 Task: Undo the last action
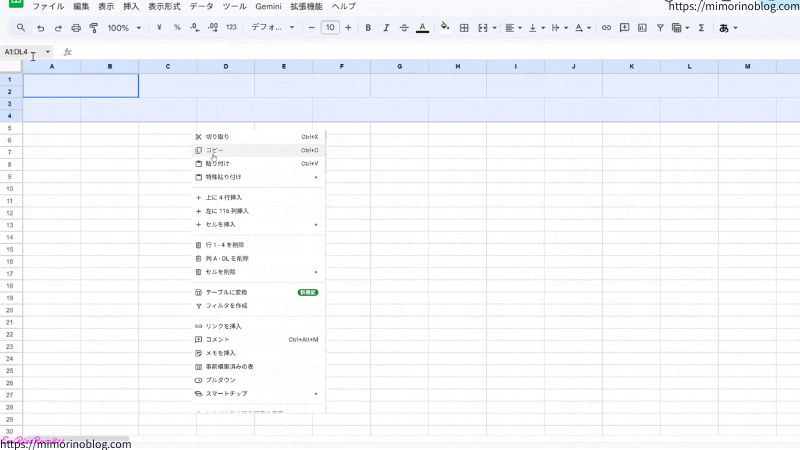[x=40, y=28]
